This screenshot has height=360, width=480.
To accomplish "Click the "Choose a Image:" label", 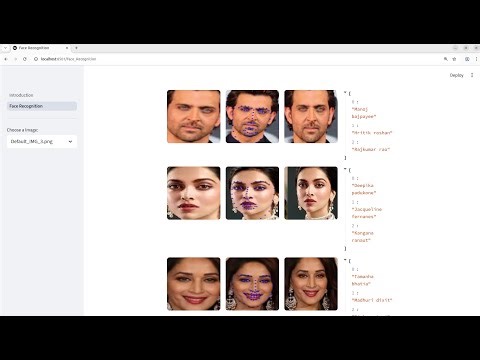I will 22,130.
